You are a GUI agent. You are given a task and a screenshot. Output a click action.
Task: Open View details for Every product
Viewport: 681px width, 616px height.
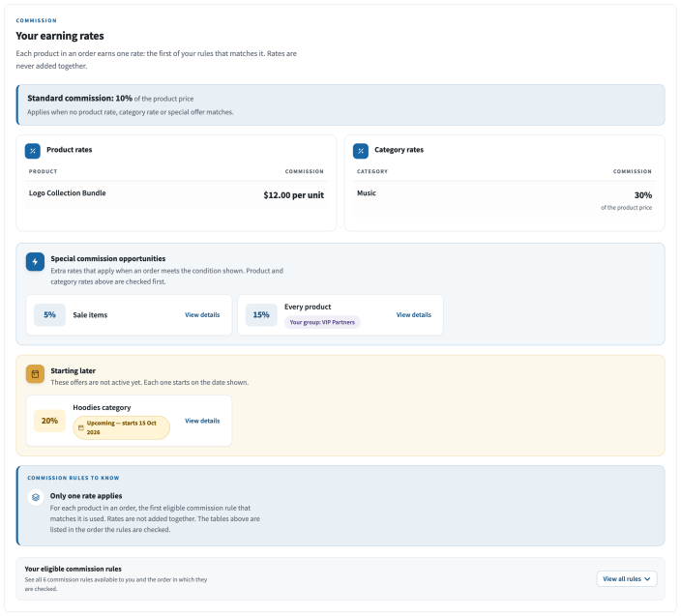pyautogui.click(x=413, y=314)
